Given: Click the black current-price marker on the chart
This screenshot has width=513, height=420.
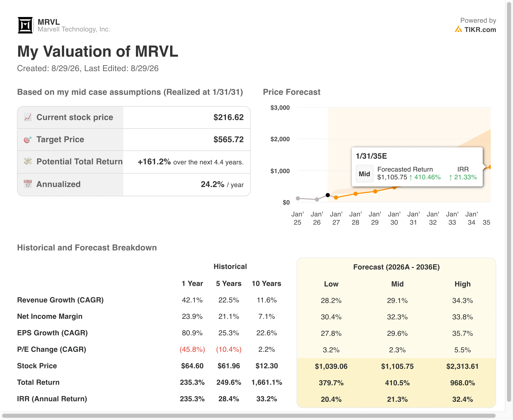Looking at the screenshot, I should point(328,195).
